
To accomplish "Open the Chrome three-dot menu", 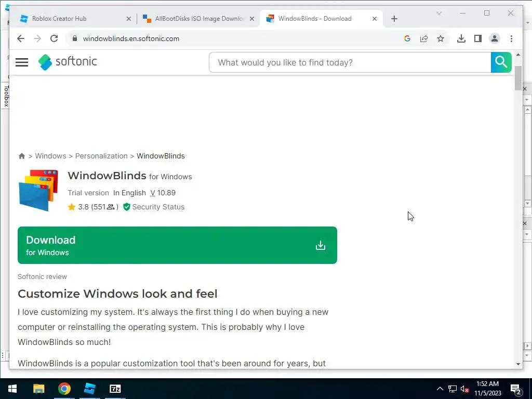I will pyautogui.click(x=511, y=38).
